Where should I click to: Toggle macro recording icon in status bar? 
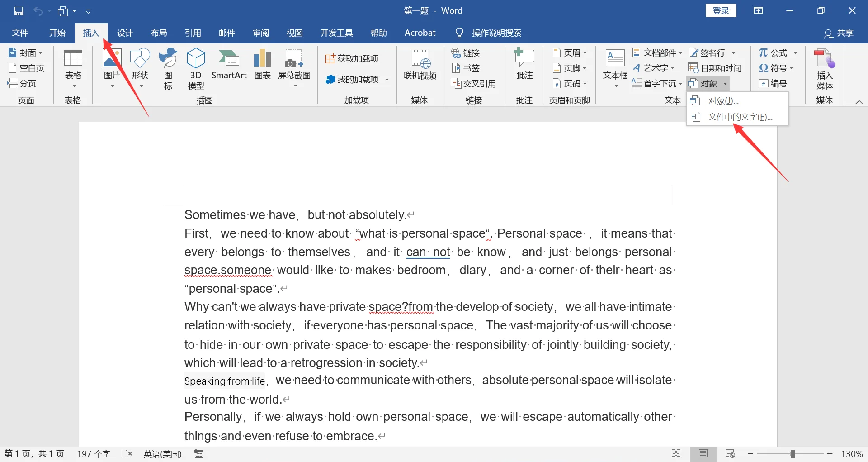pyautogui.click(x=198, y=454)
